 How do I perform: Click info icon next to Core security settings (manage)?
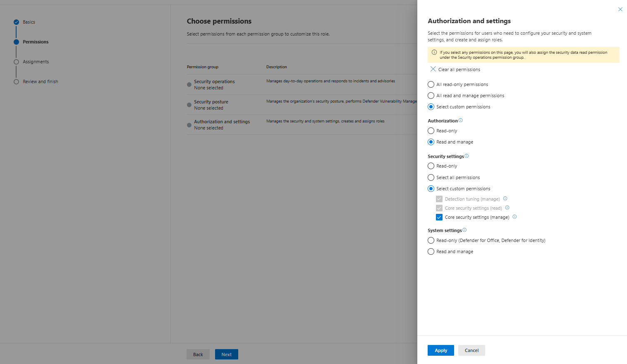point(515,217)
